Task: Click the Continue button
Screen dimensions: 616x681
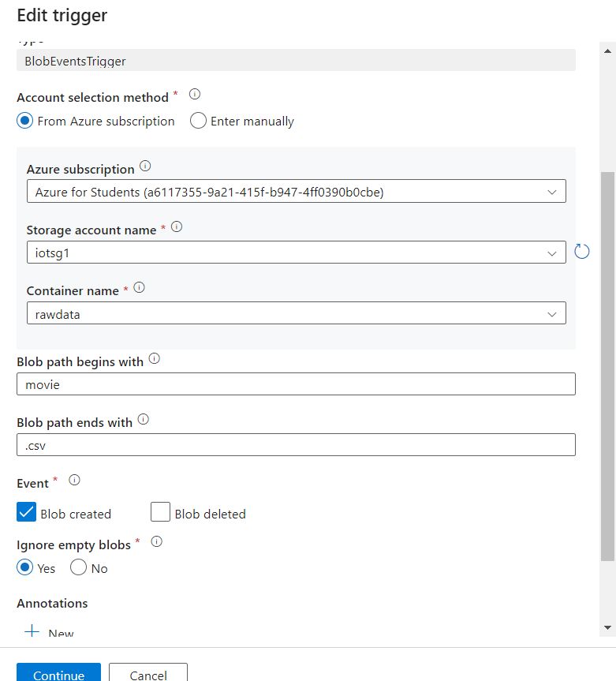Action: 58,675
